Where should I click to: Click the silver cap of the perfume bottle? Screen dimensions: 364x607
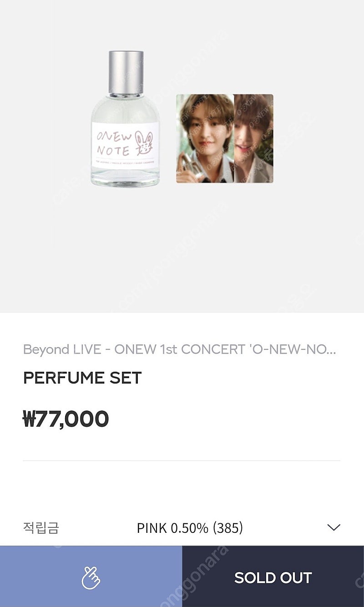pyautogui.click(x=126, y=72)
